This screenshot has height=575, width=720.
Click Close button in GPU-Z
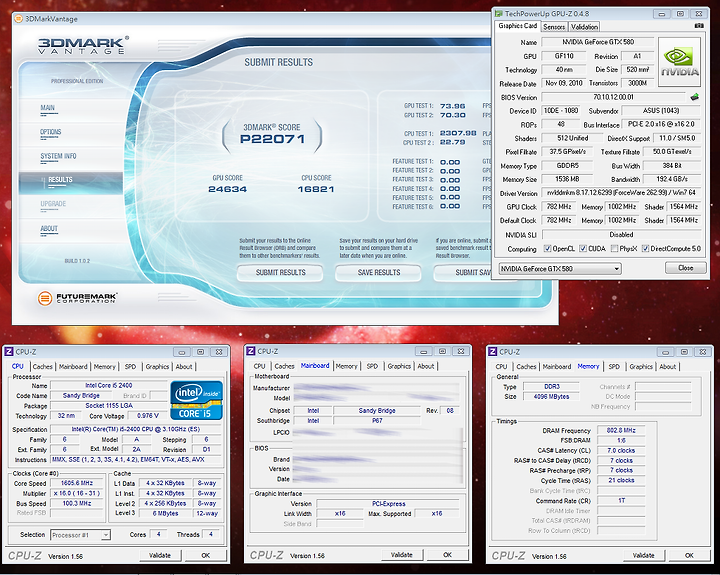point(686,268)
